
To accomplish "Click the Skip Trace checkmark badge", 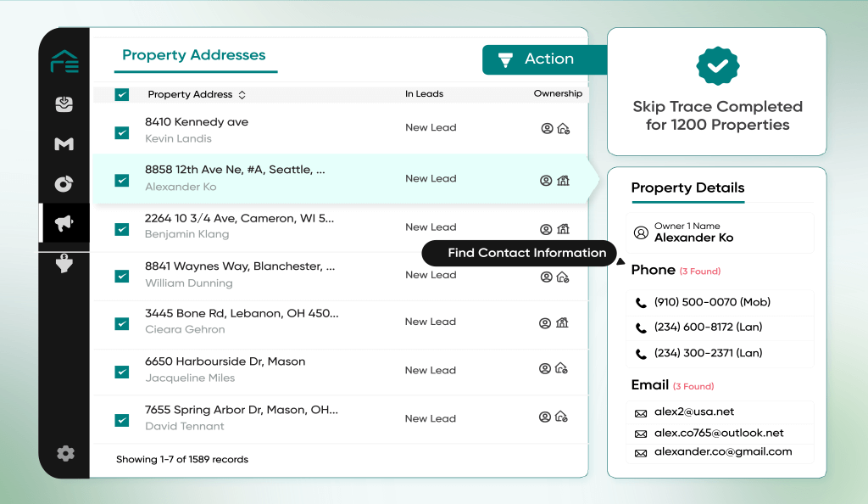I will 717,65.
